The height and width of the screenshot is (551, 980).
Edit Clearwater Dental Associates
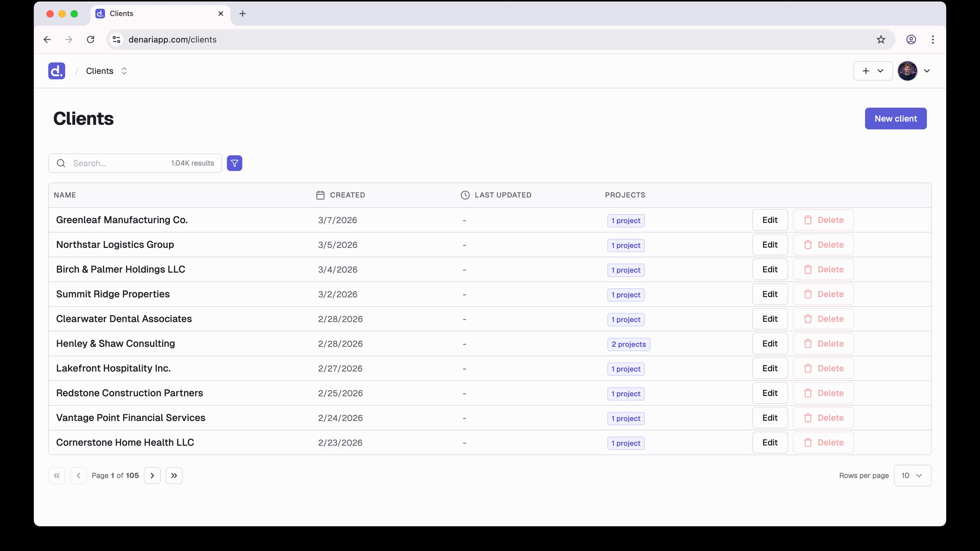click(770, 319)
